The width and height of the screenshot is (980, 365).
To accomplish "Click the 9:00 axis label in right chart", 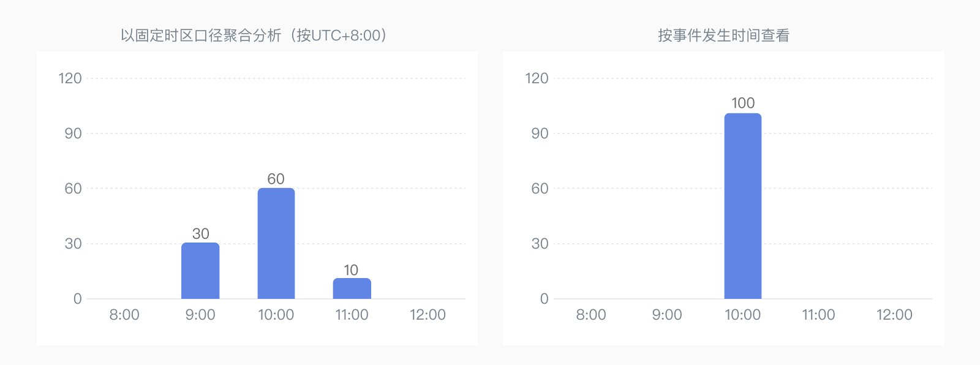I will pyautogui.click(x=667, y=315).
